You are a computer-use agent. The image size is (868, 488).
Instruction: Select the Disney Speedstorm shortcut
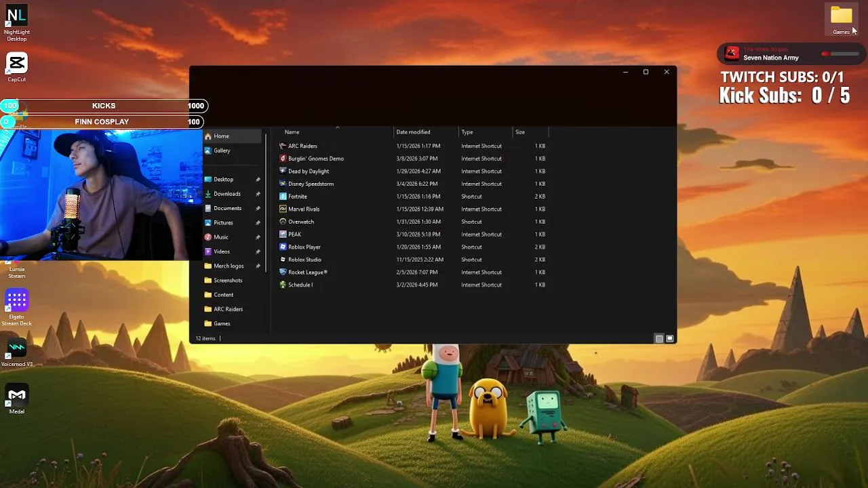point(307,184)
